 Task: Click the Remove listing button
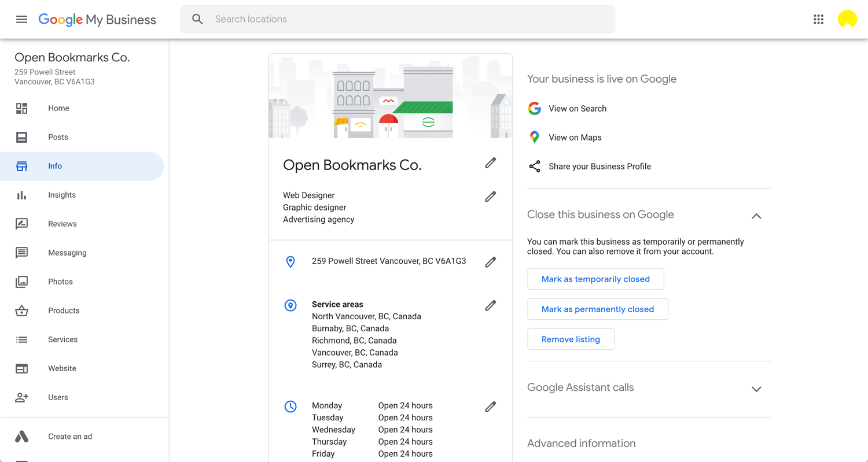pyautogui.click(x=571, y=339)
